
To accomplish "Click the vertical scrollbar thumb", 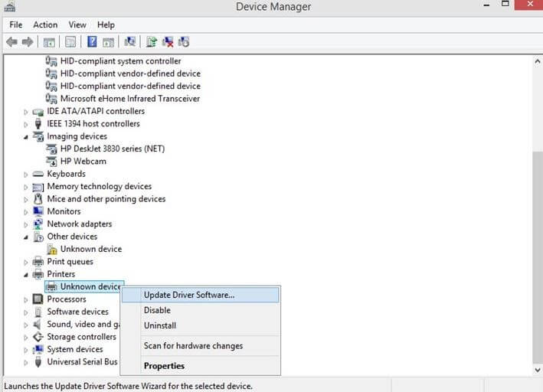I will (x=538, y=256).
